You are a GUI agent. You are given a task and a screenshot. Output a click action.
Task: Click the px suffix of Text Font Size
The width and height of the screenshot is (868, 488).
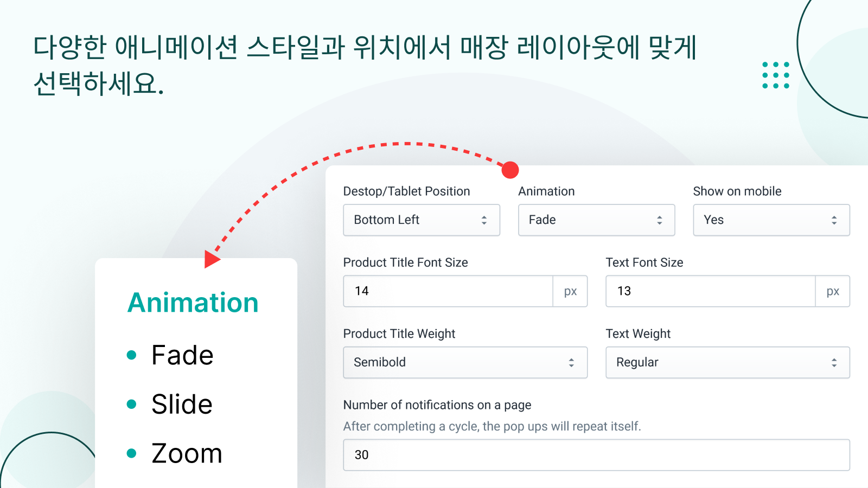(833, 291)
